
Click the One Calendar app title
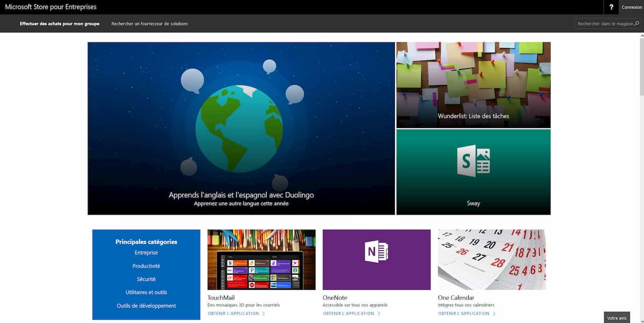click(x=456, y=298)
